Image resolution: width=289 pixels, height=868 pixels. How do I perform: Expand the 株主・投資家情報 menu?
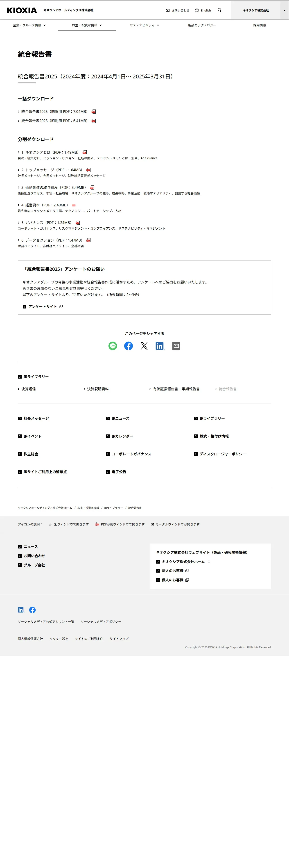(87, 25)
